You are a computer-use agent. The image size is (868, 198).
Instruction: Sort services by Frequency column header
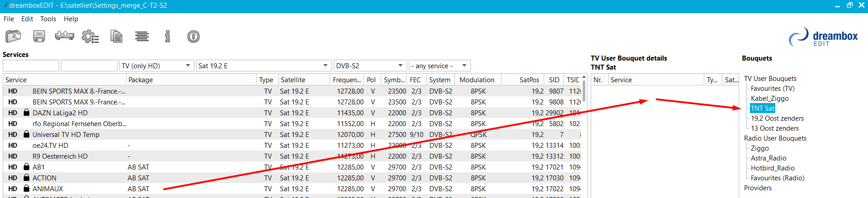346,80
